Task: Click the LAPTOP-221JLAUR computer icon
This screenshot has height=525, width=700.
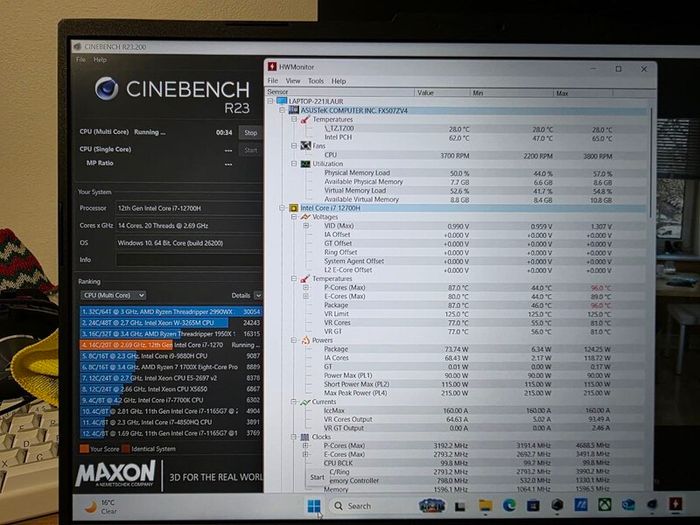Action: coord(281,101)
